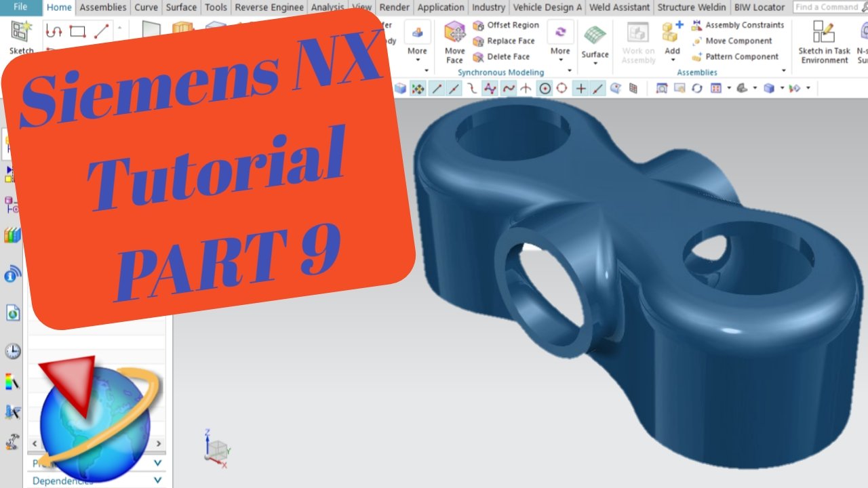Switch to the Curve tab
Screen dimensions: 868x488
coord(146,7)
